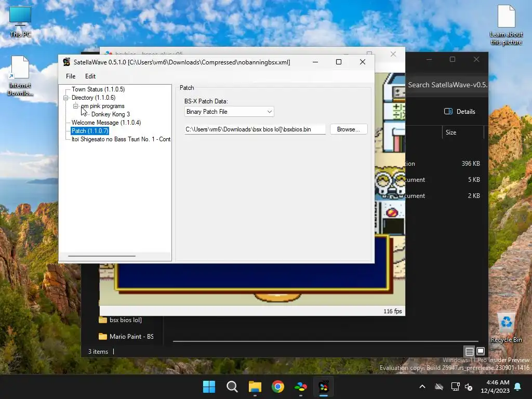Click the muted volume tray icon
The width and height of the screenshot is (532, 399).
coord(469,387)
